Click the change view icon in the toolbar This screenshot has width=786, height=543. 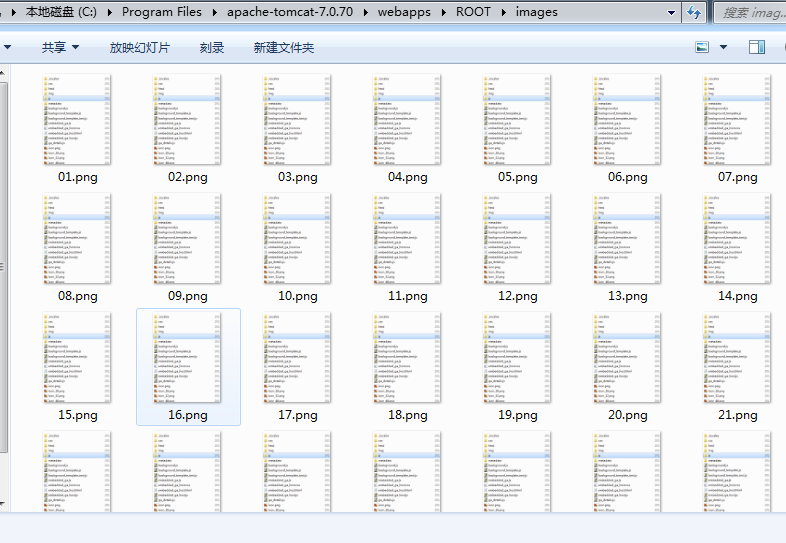(x=702, y=47)
